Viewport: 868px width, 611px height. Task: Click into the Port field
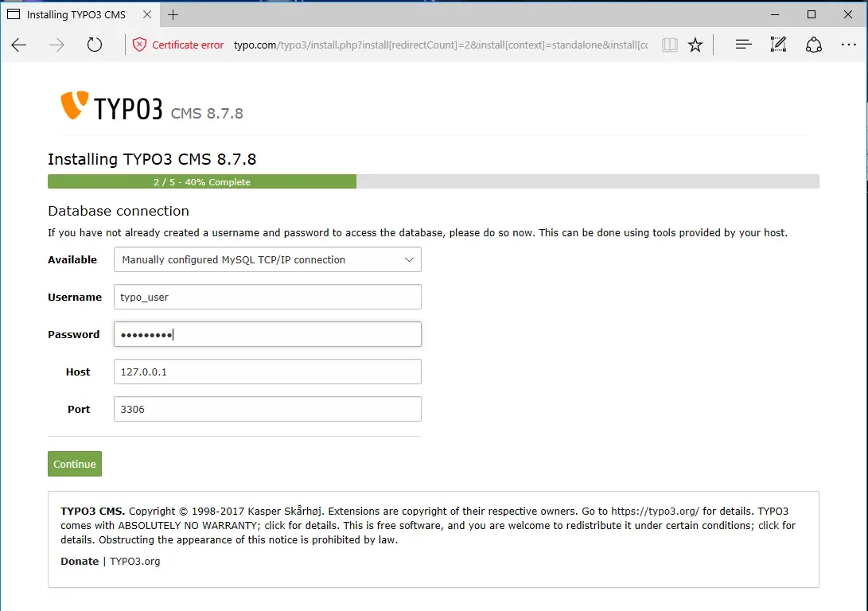coord(267,409)
